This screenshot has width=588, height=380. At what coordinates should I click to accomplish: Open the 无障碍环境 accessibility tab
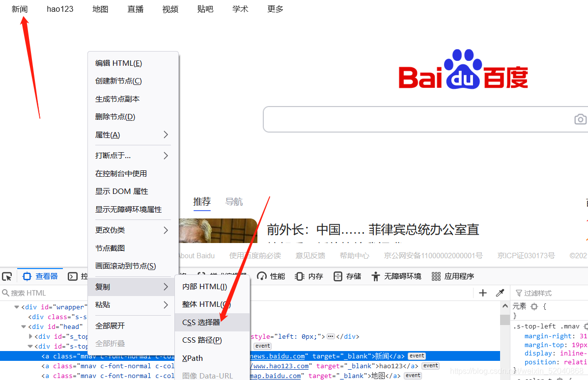[396, 276]
